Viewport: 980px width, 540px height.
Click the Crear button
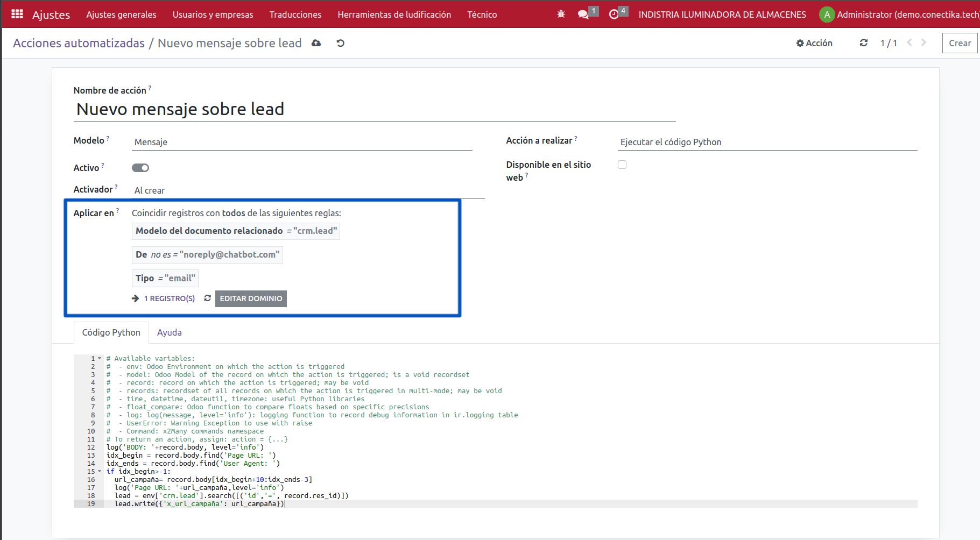click(960, 43)
